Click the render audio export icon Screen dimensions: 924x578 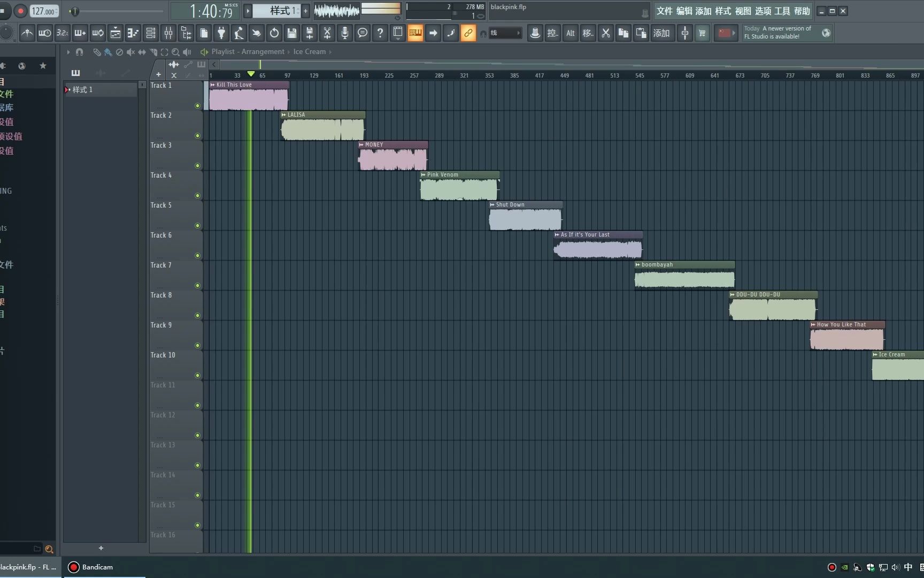pyautogui.click(x=310, y=33)
